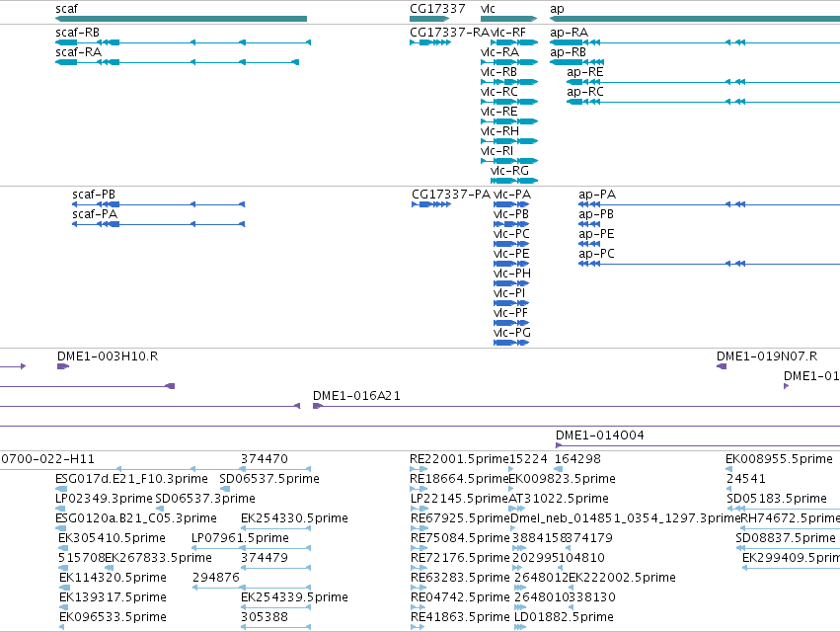Image resolution: width=840 pixels, height=632 pixels.
Task: Click the EK305410.5prime EST label
Action: coord(112,538)
